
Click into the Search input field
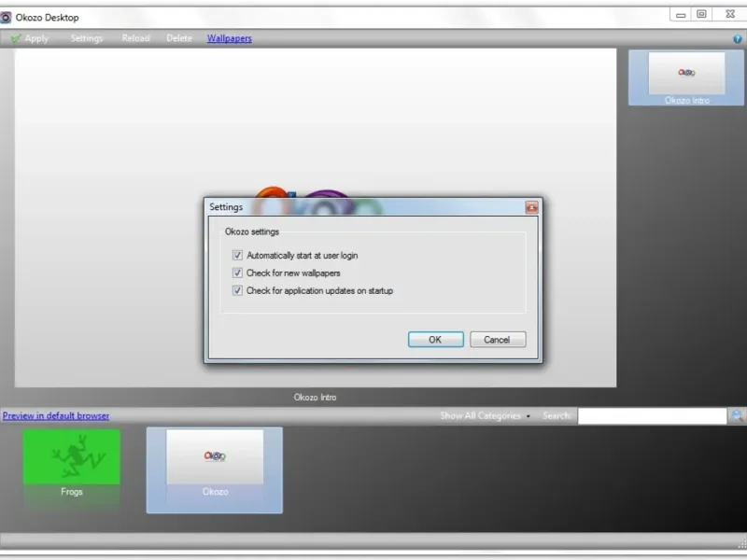652,415
